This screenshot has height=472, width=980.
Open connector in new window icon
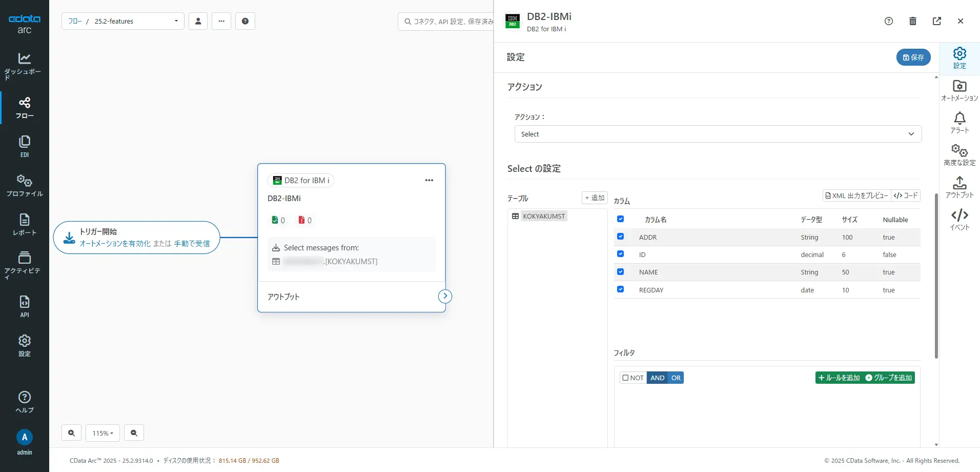(936, 21)
